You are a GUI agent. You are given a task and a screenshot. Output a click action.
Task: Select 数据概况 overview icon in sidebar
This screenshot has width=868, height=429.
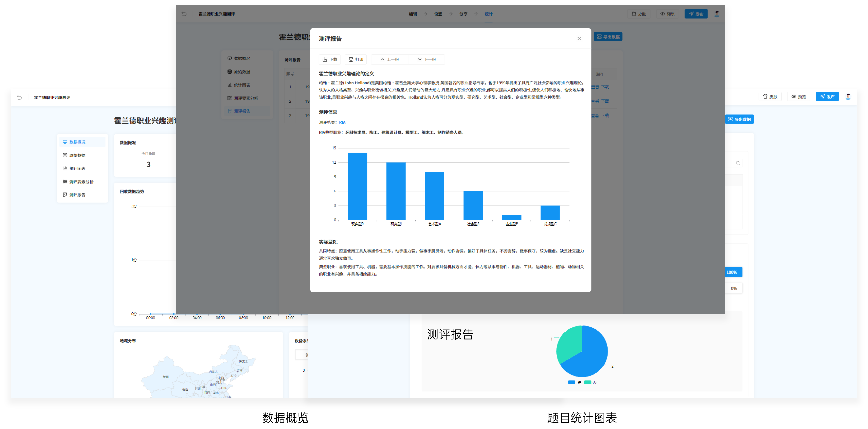coord(65,142)
